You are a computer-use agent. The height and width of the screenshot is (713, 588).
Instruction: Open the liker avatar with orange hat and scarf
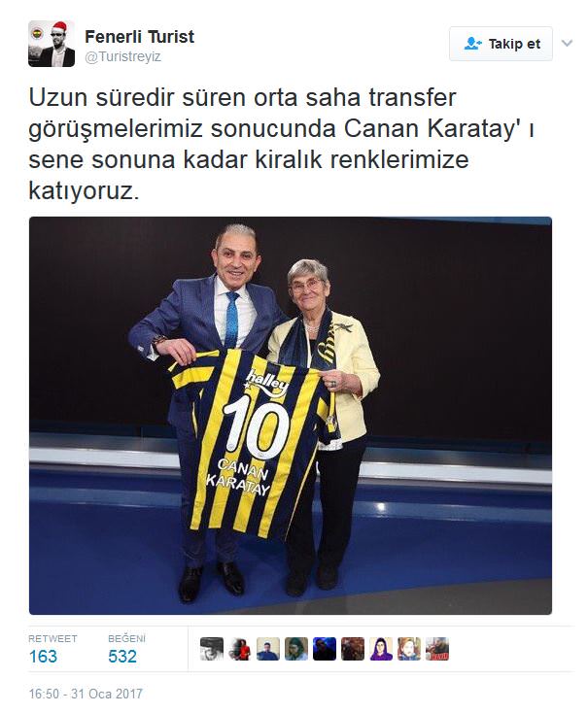point(409,649)
